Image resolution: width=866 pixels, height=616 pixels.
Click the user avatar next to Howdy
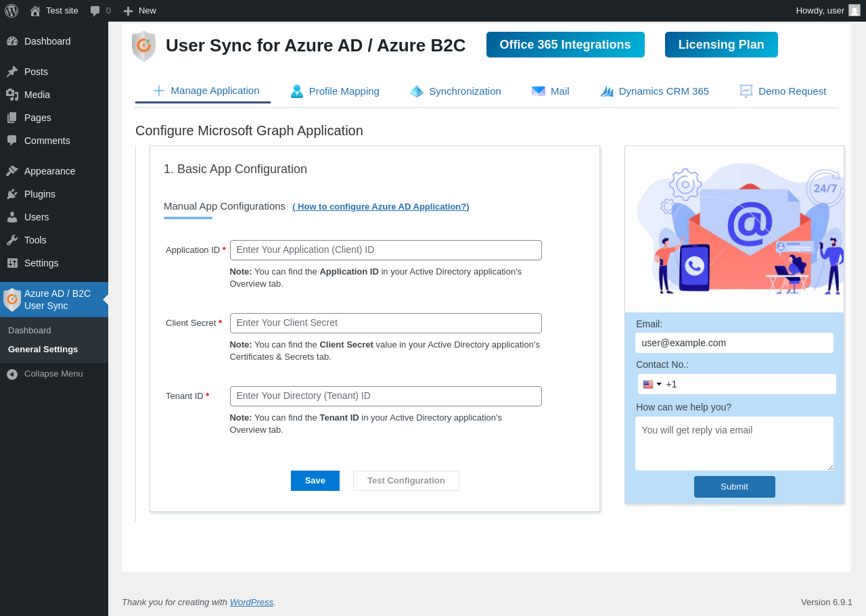[x=854, y=10]
